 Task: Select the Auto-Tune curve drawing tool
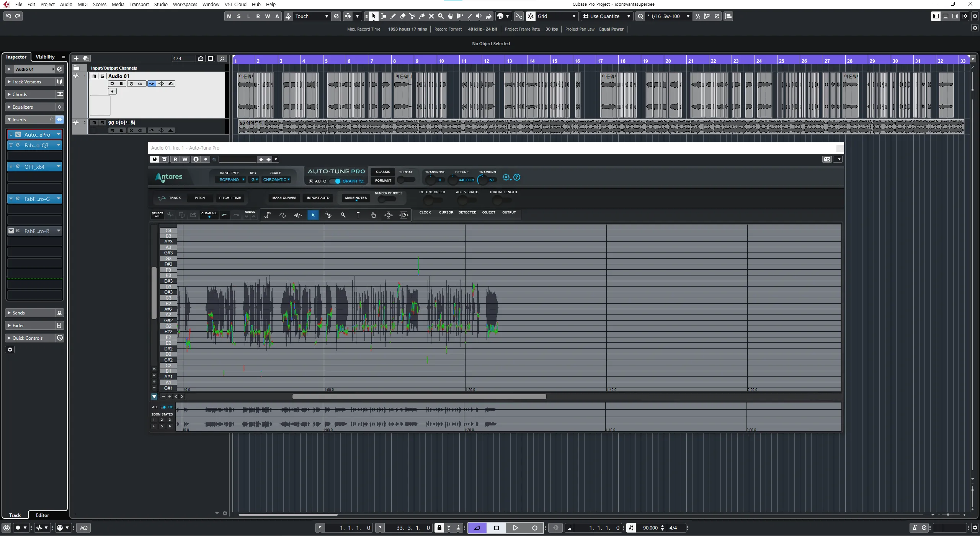click(x=283, y=215)
